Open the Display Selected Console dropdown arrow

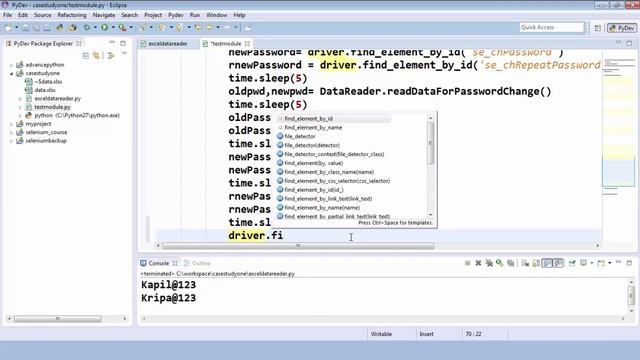pyautogui.click(x=591, y=263)
